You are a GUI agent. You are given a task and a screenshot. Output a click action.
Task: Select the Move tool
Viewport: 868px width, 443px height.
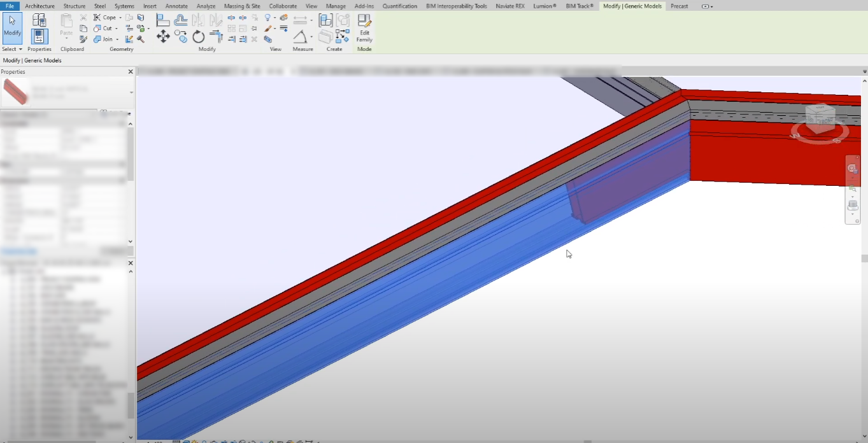point(163,37)
